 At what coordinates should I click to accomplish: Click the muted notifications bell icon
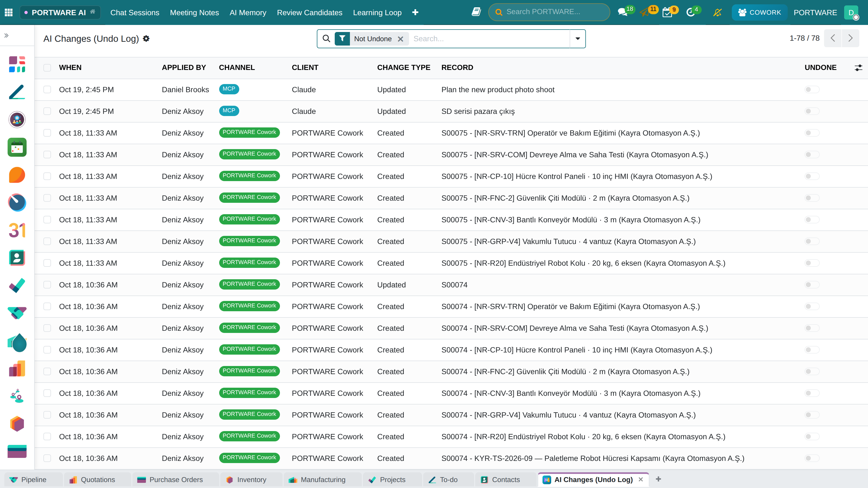[x=717, y=12]
